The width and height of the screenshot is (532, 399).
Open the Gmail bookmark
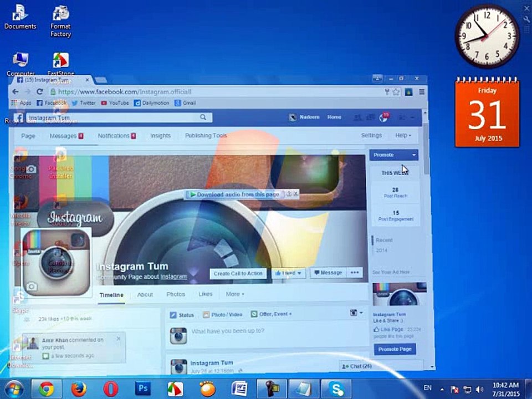coord(185,103)
